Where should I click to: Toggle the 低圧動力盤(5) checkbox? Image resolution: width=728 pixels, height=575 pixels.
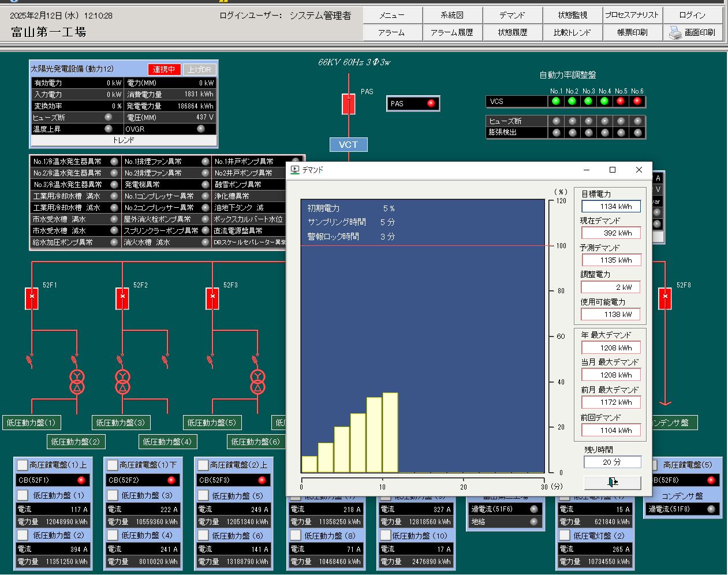[x=203, y=495]
